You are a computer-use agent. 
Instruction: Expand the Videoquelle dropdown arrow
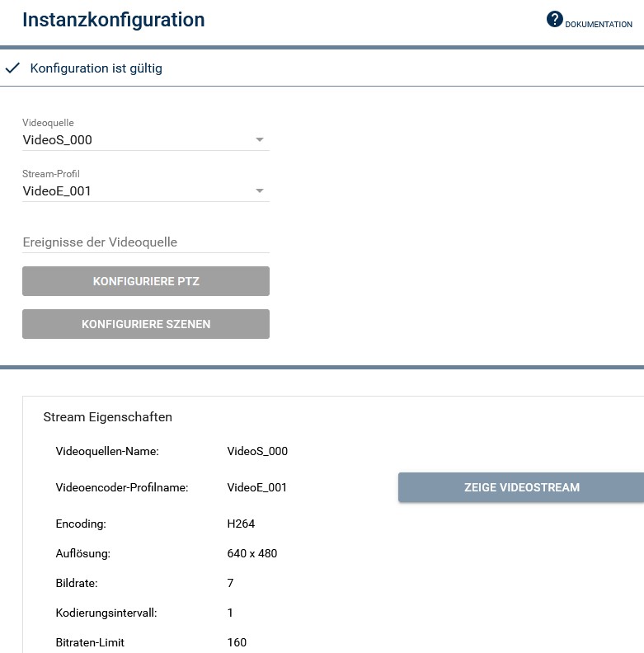pyautogui.click(x=260, y=140)
